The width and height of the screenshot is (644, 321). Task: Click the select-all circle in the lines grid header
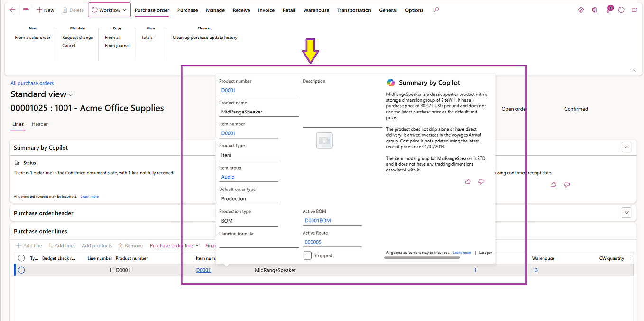pyautogui.click(x=21, y=258)
